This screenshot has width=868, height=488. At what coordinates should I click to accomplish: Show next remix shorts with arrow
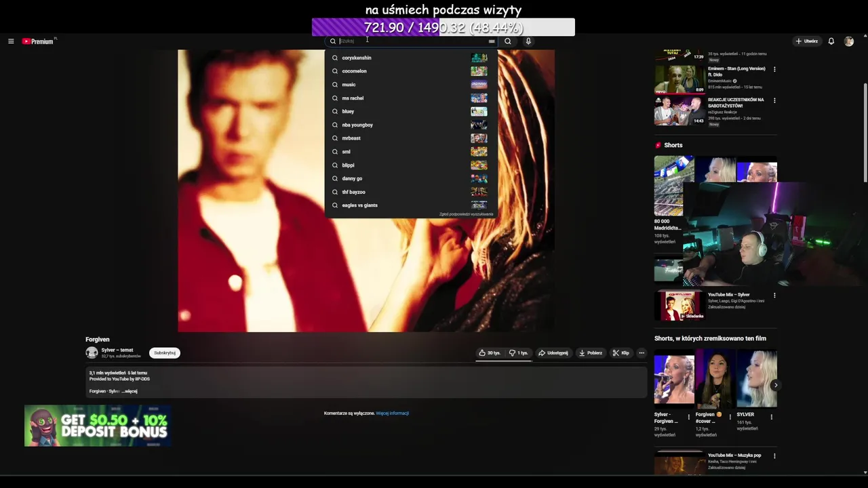click(x=776, y=385)
